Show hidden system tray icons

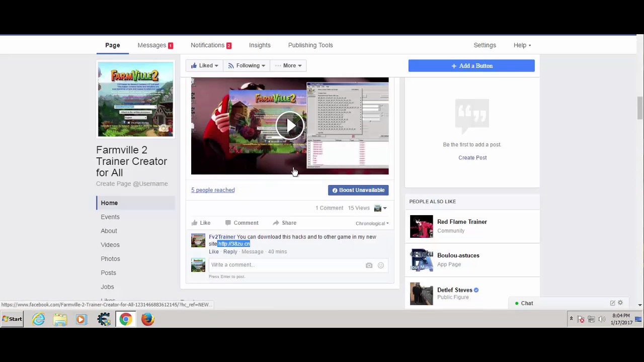pyautogui.click(x=571, y=319)
